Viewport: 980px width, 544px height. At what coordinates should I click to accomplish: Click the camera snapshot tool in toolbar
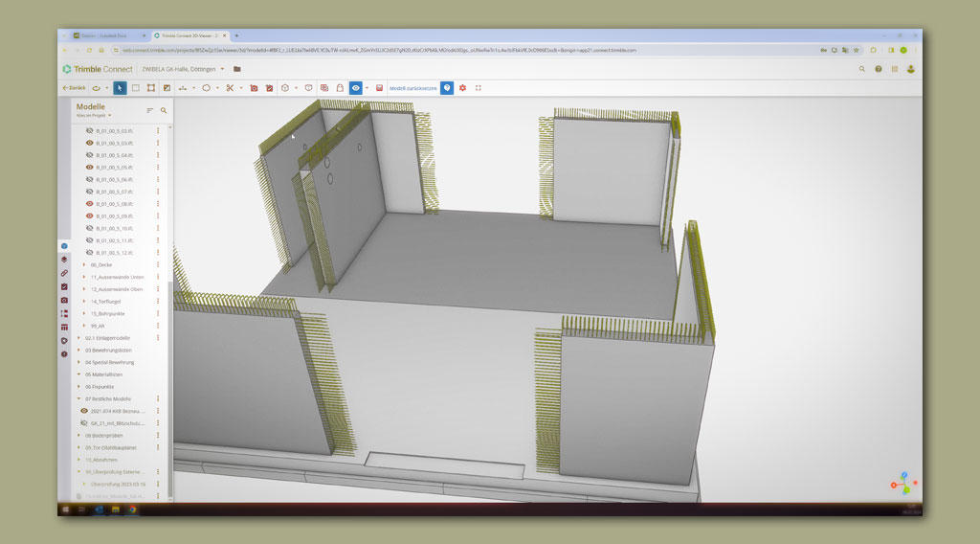click(254, 88)
